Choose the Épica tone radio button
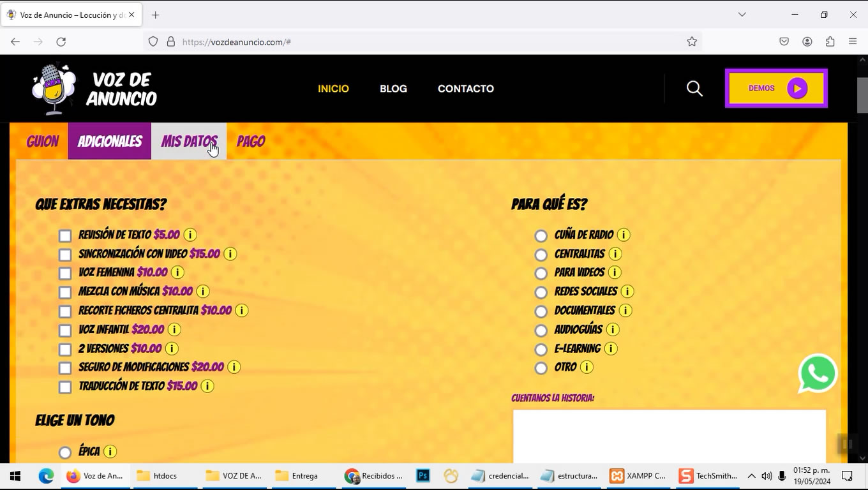Screen dimensions: 868x490 tap(65, 452)
